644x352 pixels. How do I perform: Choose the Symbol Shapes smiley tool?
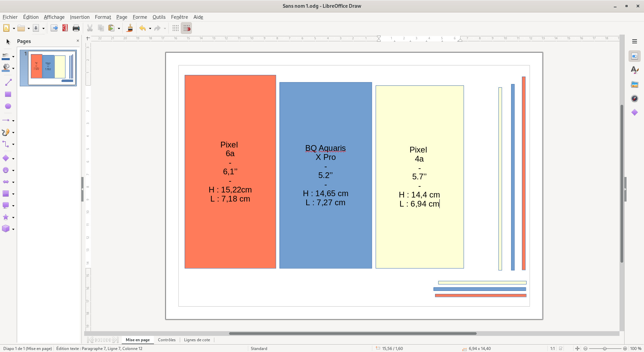pos(6,170)
